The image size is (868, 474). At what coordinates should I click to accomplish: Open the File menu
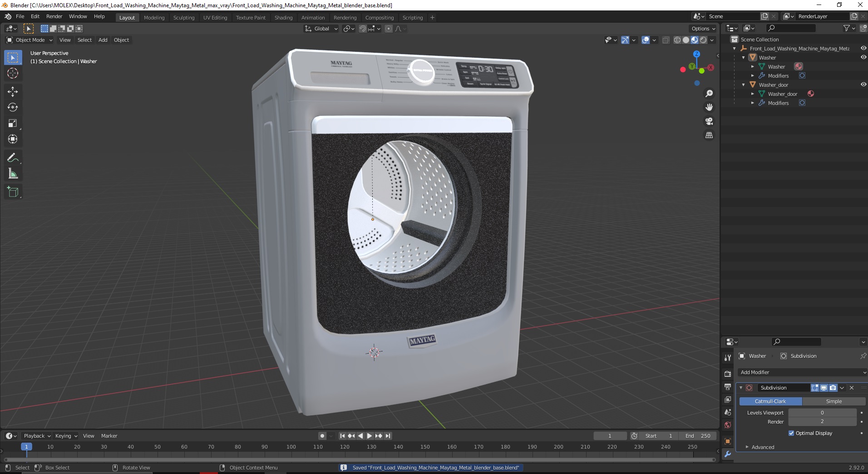[x=20, y=16]
